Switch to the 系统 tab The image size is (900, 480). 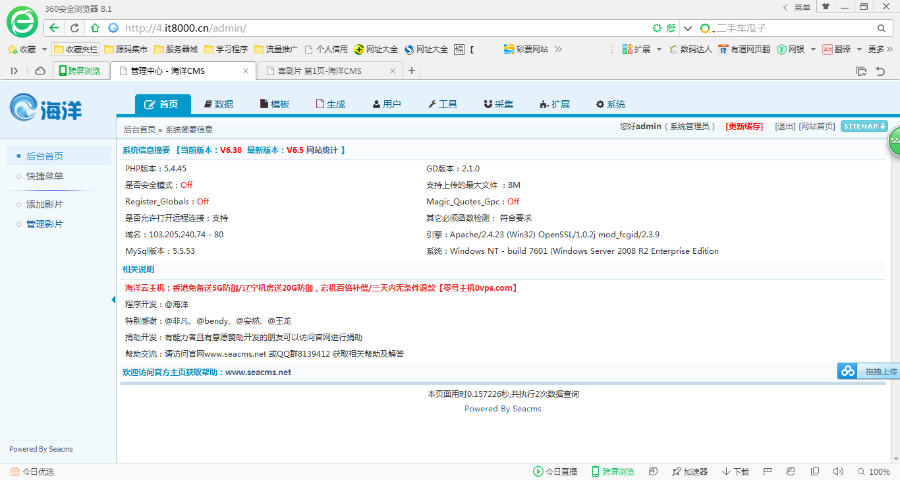[x=610, y=104]
